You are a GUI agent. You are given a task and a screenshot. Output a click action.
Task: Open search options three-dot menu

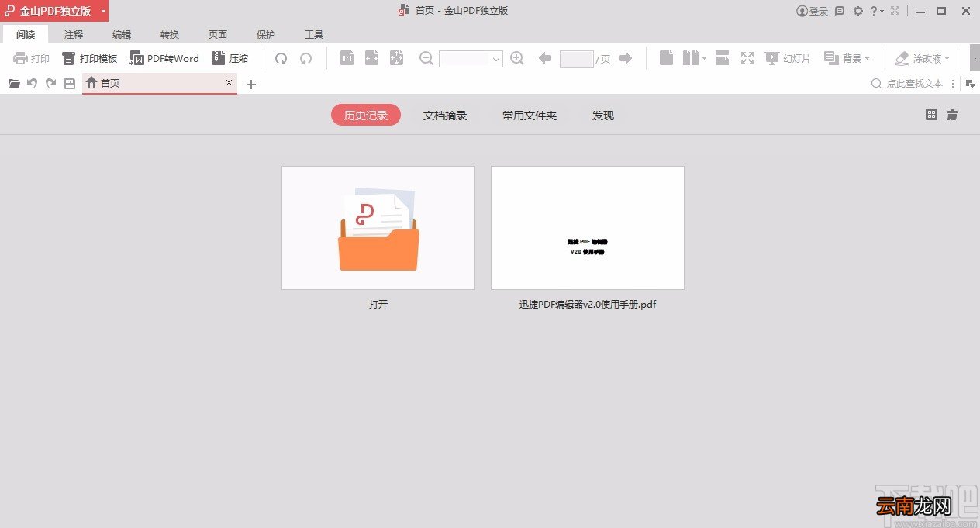[954, 84]
